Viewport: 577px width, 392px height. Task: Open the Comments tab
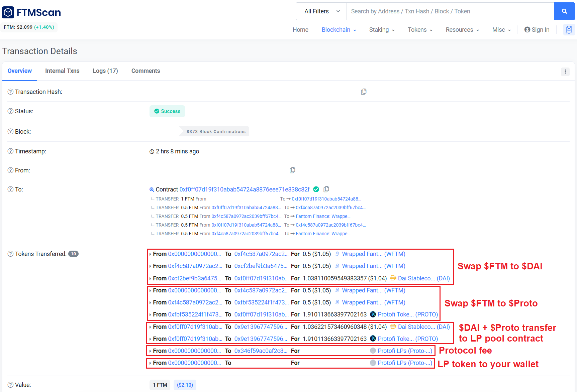coord(146,71)
